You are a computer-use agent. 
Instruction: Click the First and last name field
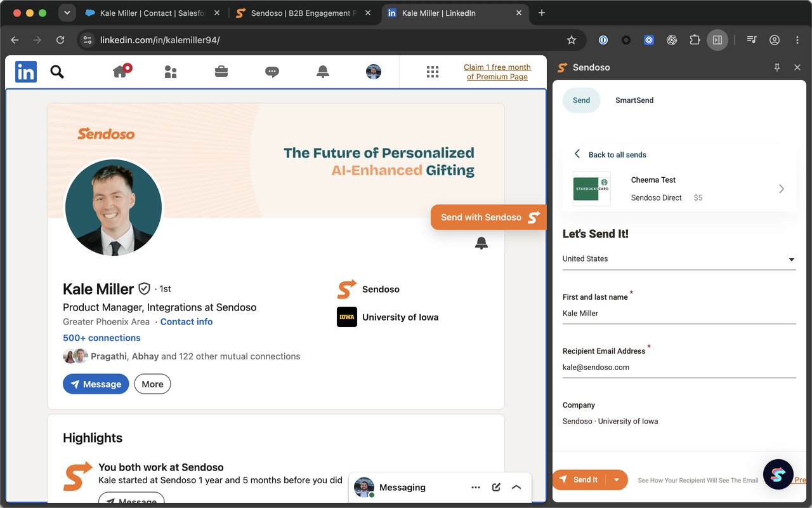point(679,314)
